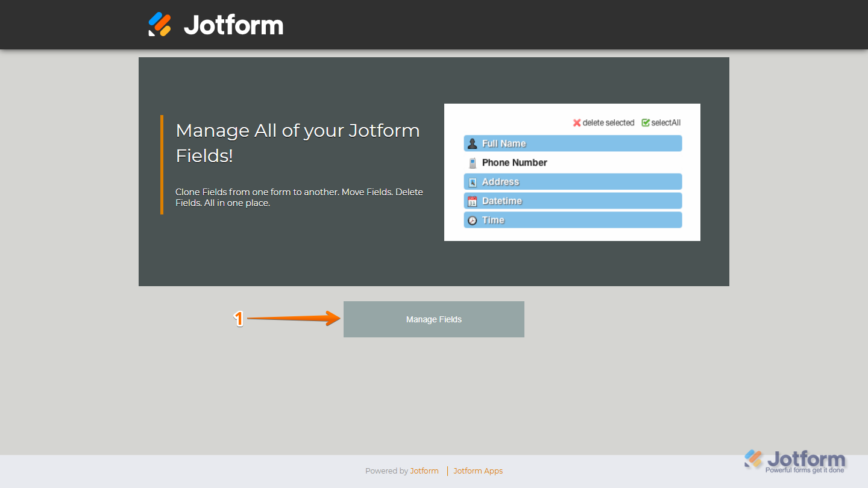Screen dimensions: 868x488
Task: Select the Time field row
Action: point(573,220)
